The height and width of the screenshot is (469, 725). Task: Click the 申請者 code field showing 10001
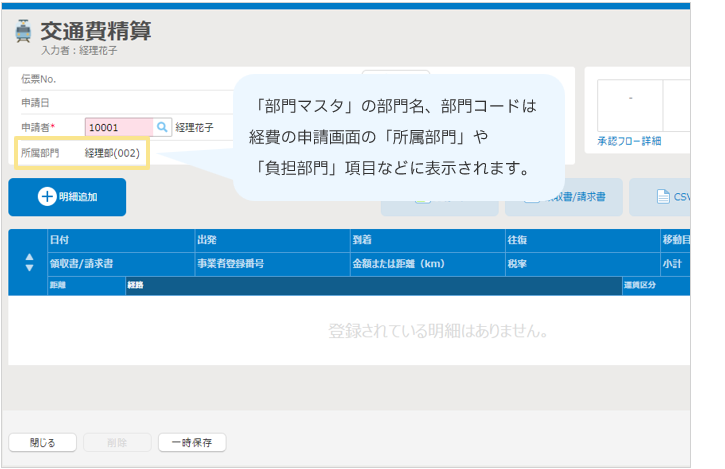(x=118, y=127)
